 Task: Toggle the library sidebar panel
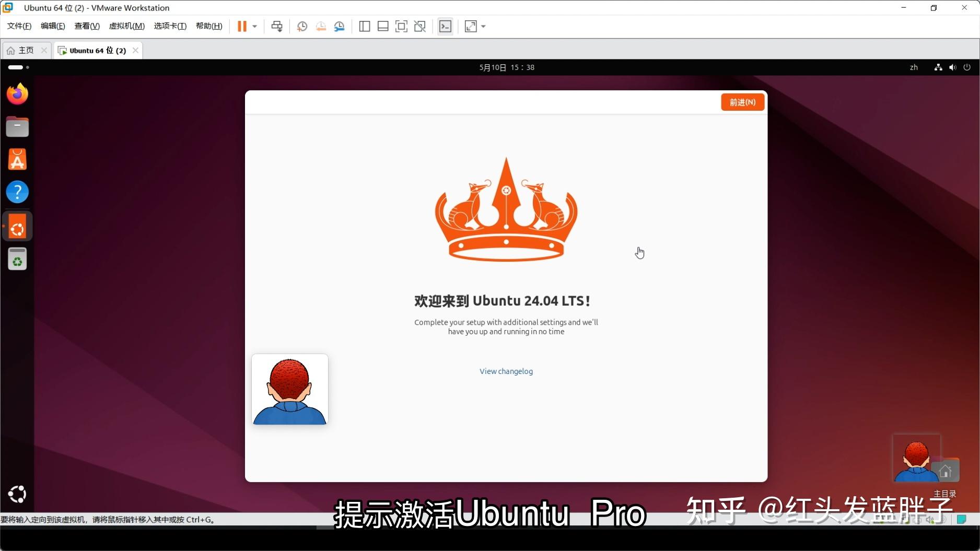coord(364,26)
